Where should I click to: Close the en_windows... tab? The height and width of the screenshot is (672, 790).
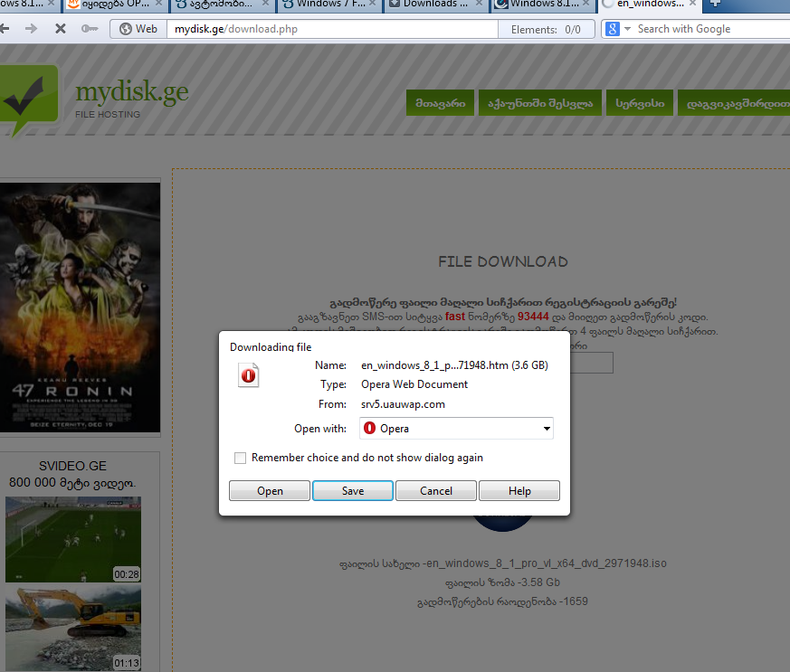[x=693, y=4]
